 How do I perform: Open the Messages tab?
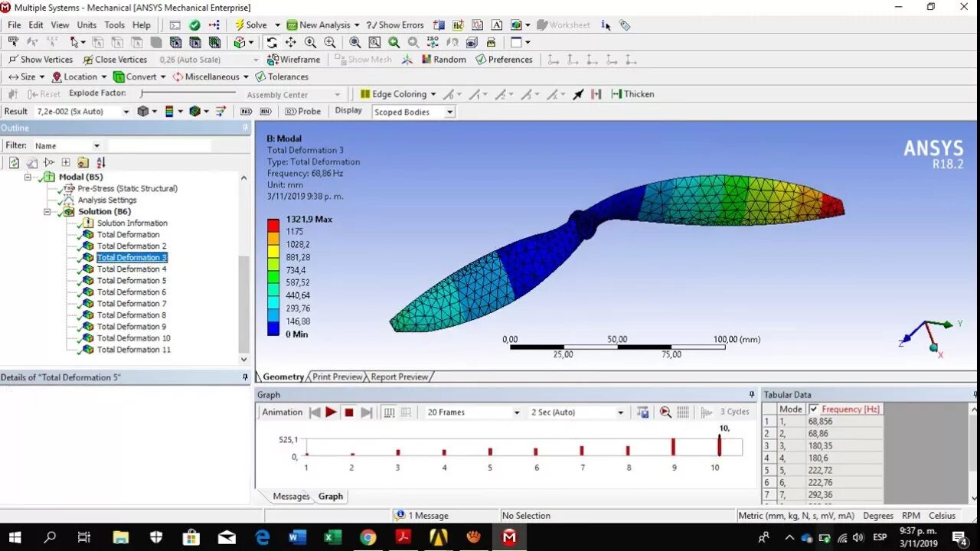[x=291, y=497]
